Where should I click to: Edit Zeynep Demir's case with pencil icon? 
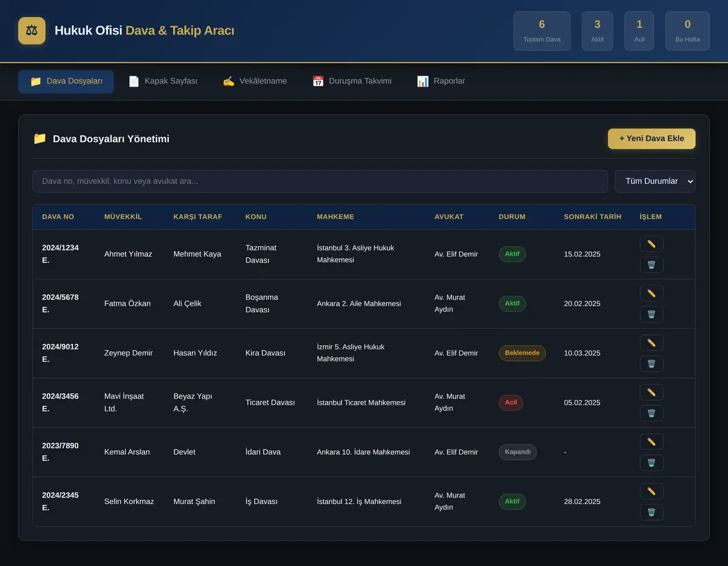(652, 343)
